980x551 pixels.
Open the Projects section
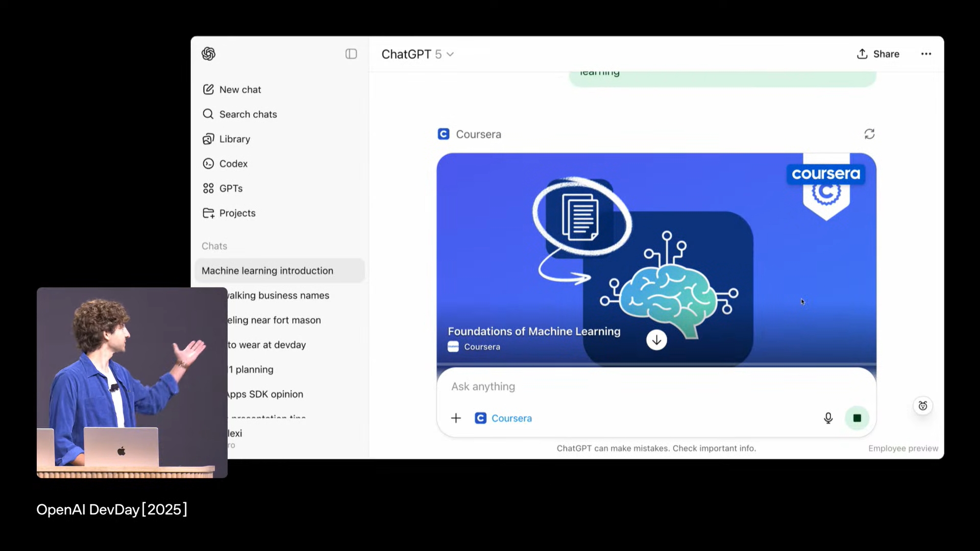click(x=237, y=213)
